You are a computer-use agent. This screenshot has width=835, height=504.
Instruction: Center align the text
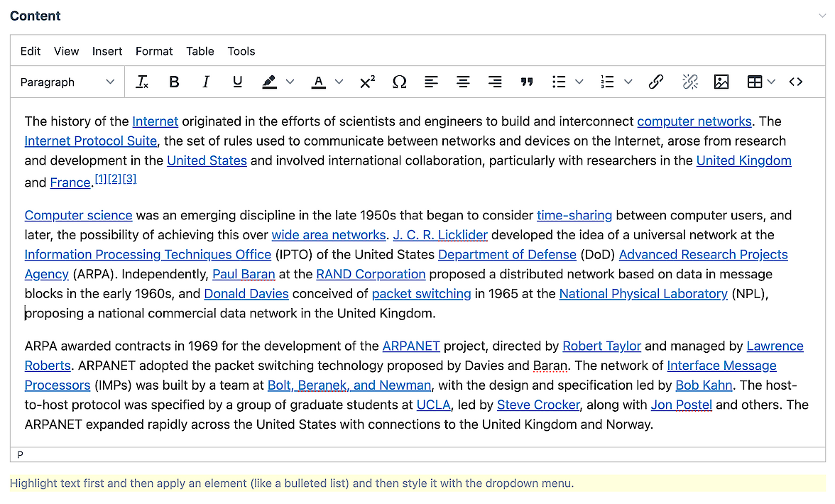463,82
